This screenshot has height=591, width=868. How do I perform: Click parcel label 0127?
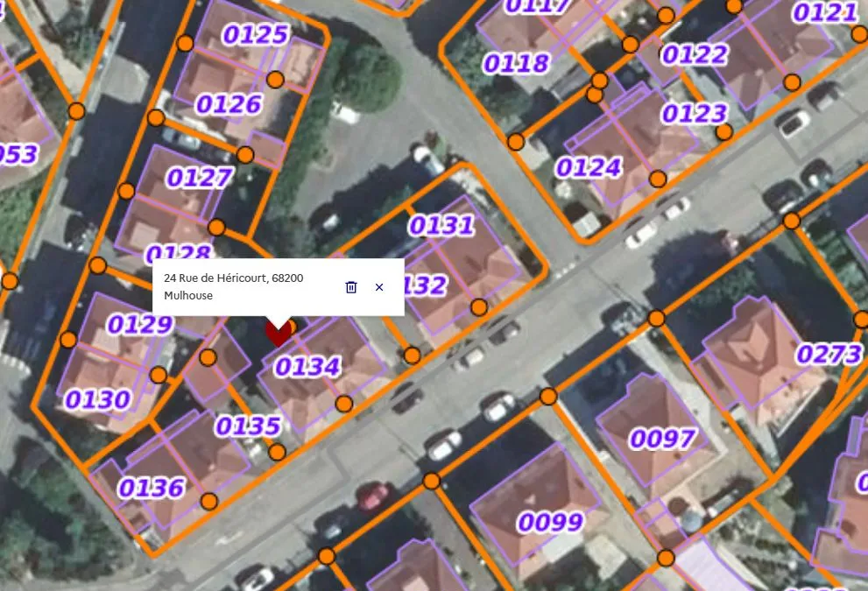coord(200,178)
